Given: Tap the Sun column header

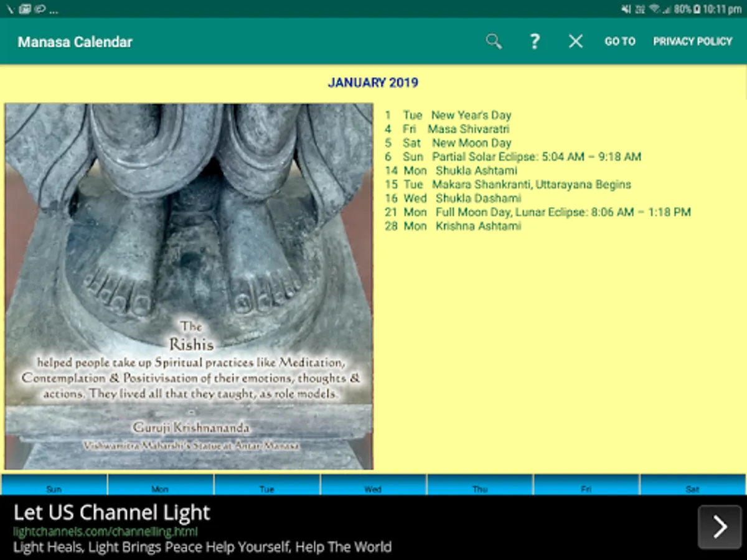Looking at the screenshot, I should (54, 485).
